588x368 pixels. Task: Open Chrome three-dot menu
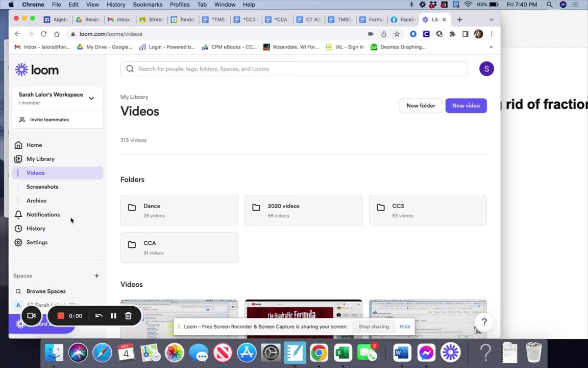[x=491, y=34]
